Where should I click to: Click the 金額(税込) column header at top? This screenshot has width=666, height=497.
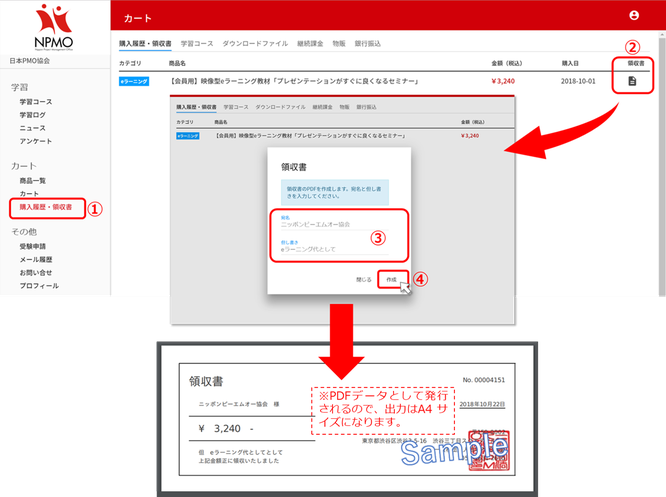click(x=507, y=63)
